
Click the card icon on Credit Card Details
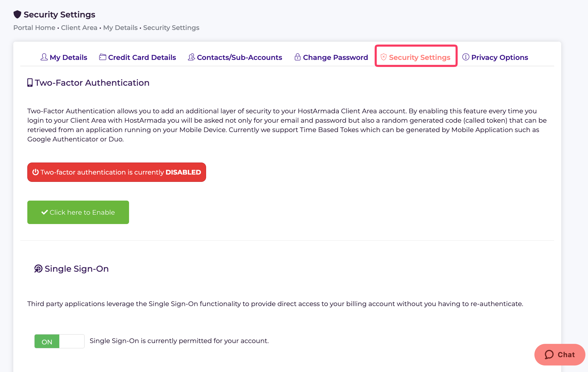tap(103, 57)
